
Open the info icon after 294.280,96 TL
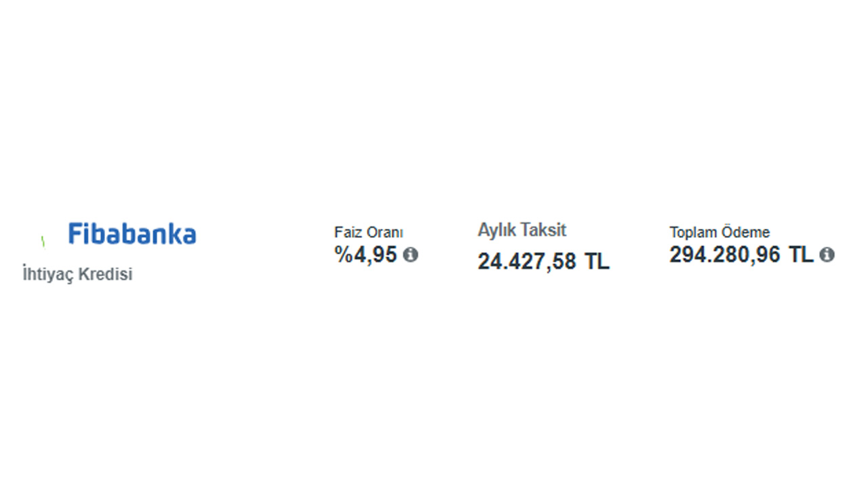tap(827, 255)
